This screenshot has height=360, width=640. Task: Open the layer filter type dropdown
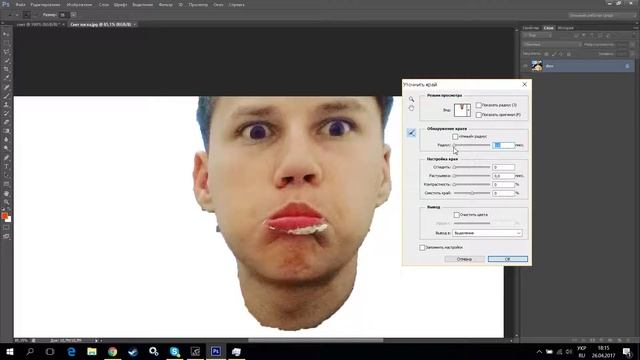(537, 36)
